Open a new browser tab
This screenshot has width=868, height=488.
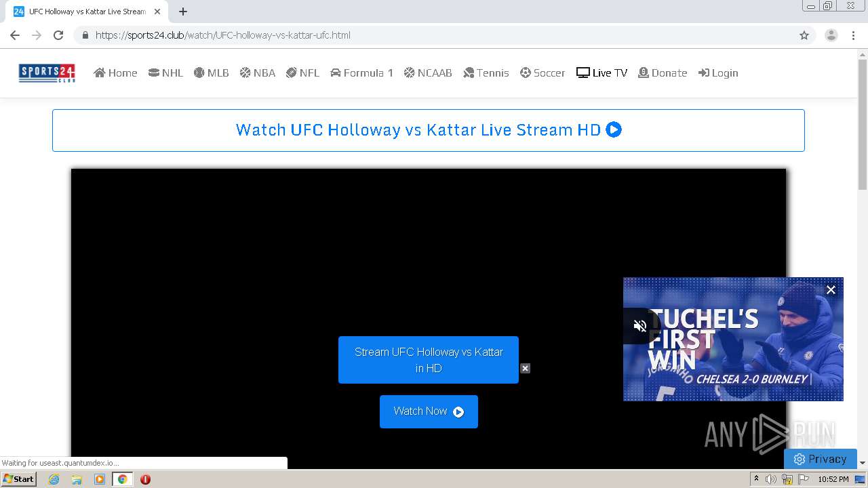[x=183, y=12]
